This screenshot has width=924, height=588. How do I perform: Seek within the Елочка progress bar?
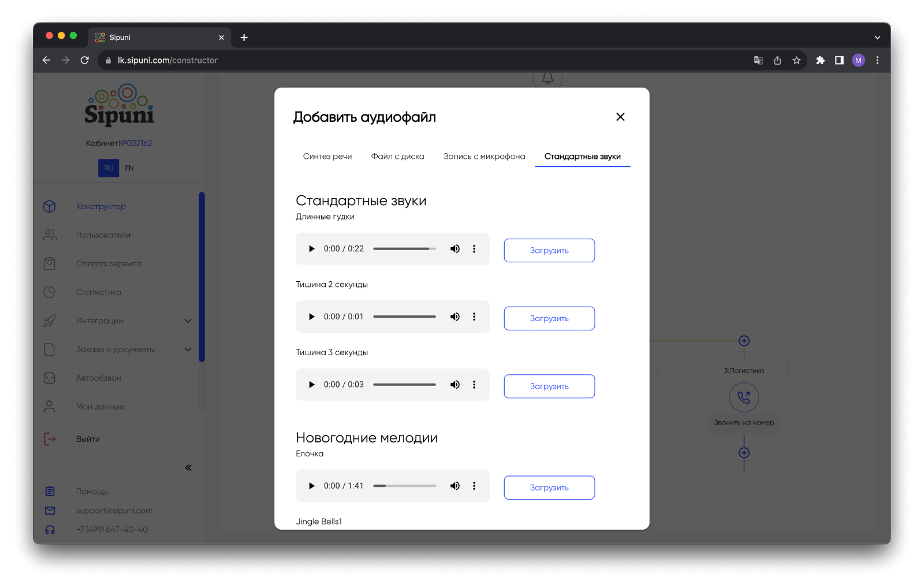coord(404,486)
